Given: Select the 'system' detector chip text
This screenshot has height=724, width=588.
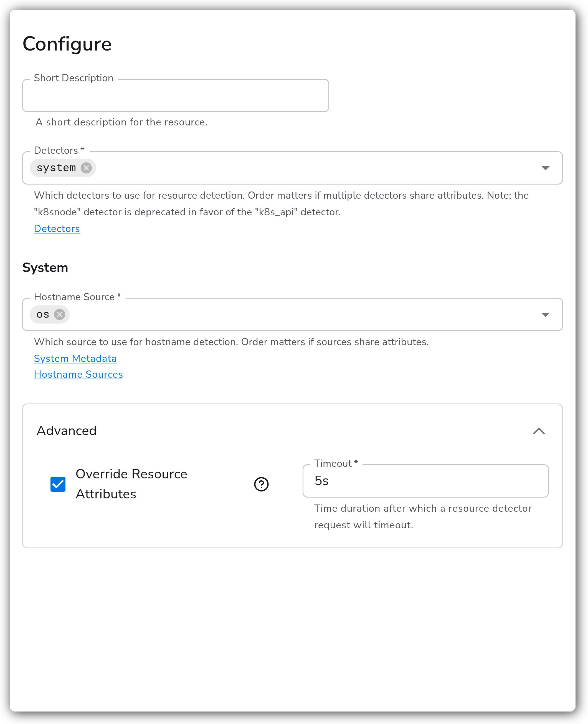Looking at the screenshot, I should pos(56,168).
